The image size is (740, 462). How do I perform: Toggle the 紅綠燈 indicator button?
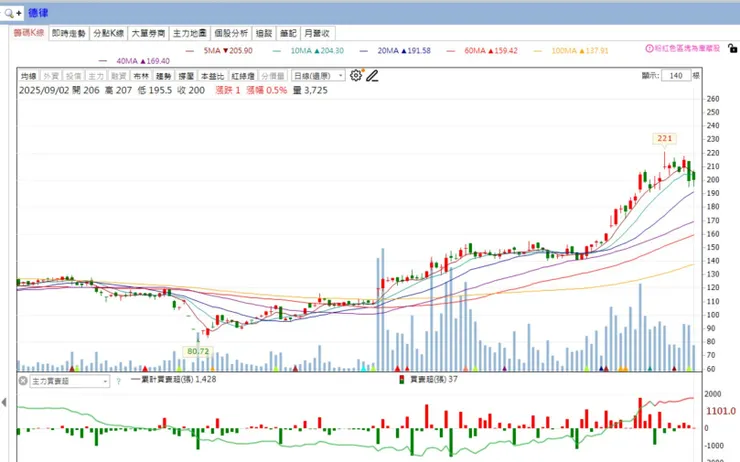pyautogui.click(x=243, y=76)
